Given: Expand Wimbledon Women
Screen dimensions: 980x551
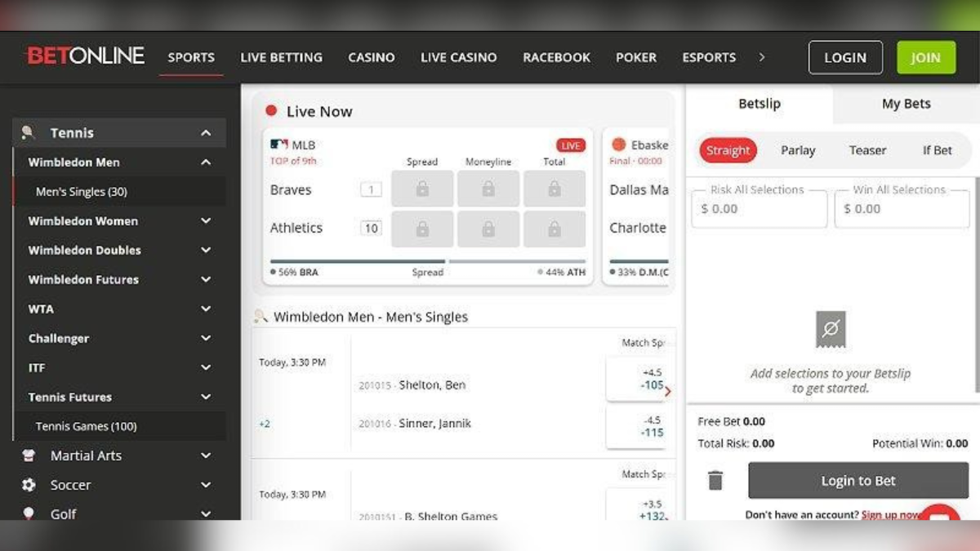Looking at the screenshot, I should click(x=206, y=221).
